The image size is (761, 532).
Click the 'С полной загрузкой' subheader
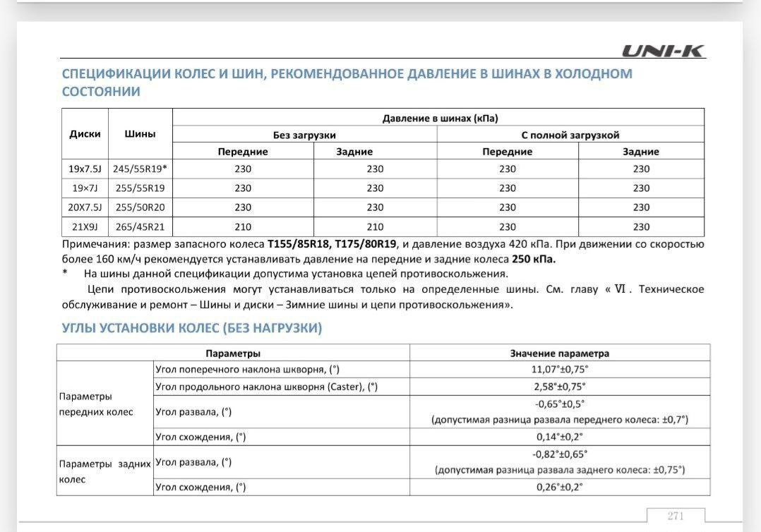pos(570,135)
